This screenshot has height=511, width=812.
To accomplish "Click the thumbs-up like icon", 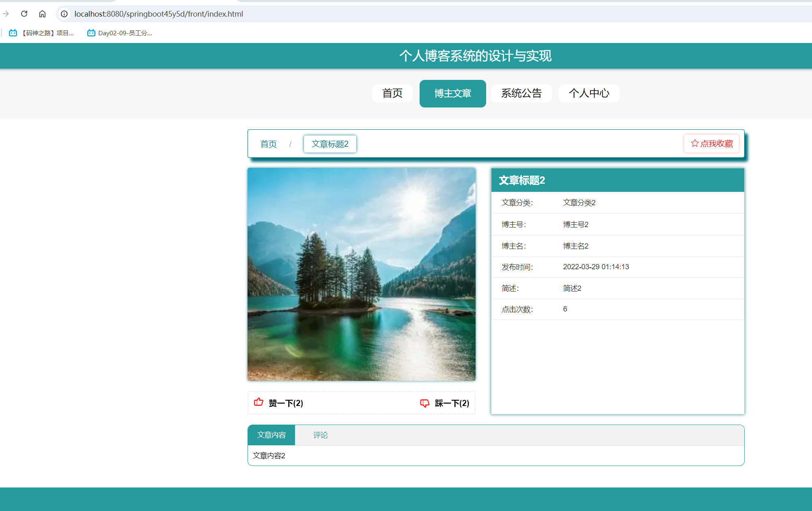I will 258,402.
